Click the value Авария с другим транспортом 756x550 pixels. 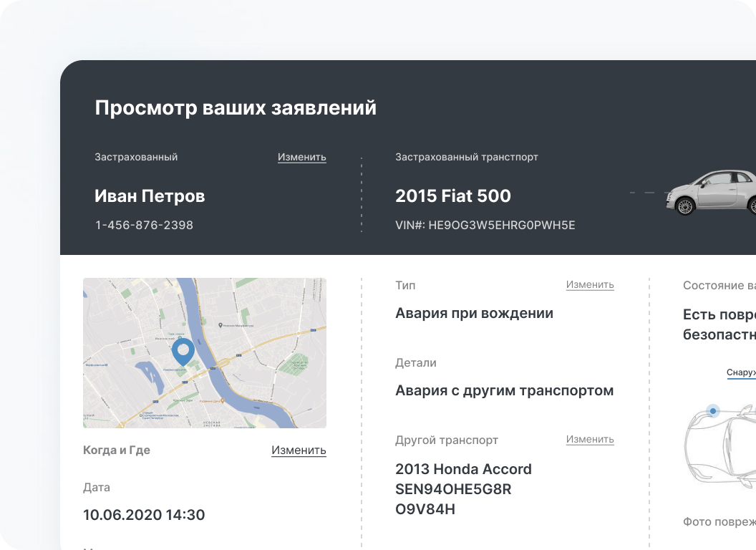[x=504, y=390]
